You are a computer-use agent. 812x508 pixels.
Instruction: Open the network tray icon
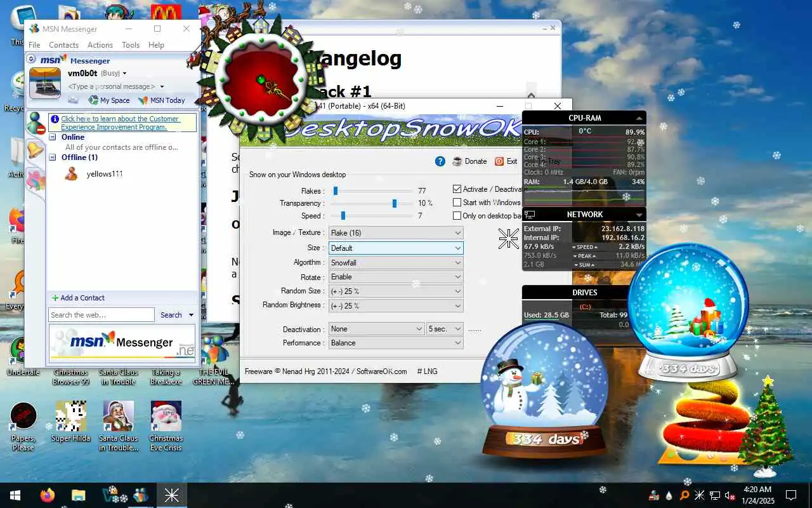[715, 495]
